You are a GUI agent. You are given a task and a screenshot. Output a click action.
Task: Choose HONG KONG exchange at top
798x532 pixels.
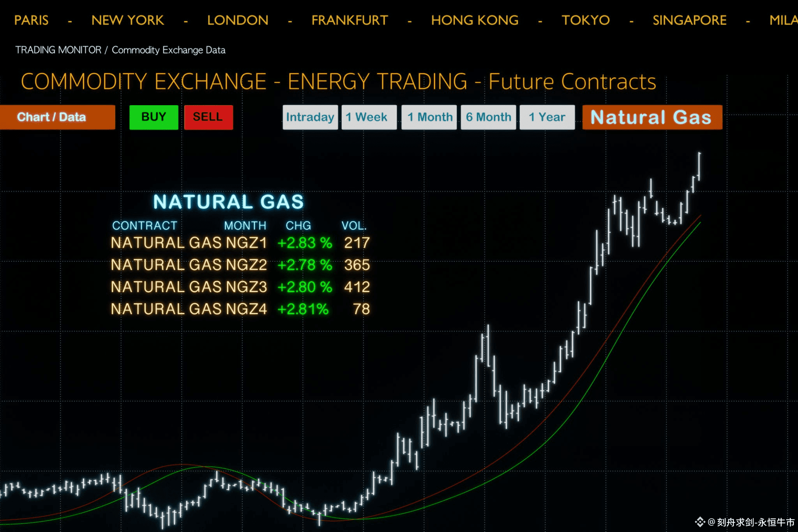click(x=475, y=20)
